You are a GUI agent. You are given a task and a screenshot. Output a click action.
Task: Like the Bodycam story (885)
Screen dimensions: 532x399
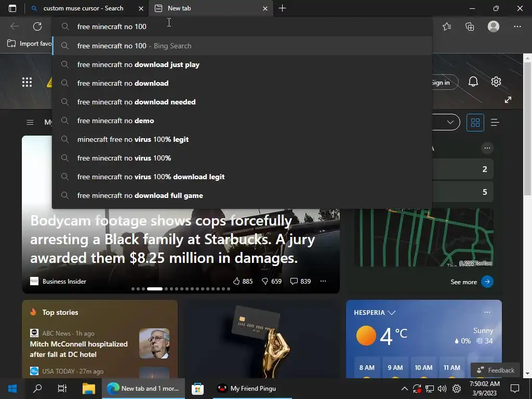pyautogui.click(x=243, y=281)
